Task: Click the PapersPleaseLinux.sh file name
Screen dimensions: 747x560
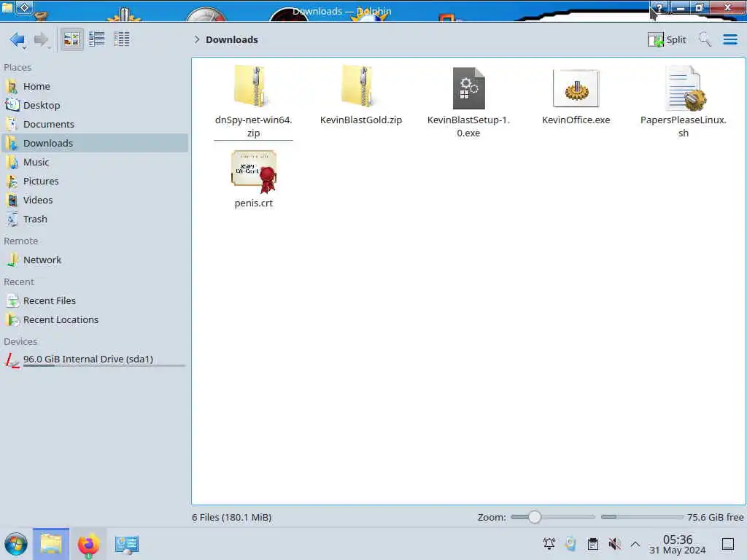Action: [x=683, y=127]
